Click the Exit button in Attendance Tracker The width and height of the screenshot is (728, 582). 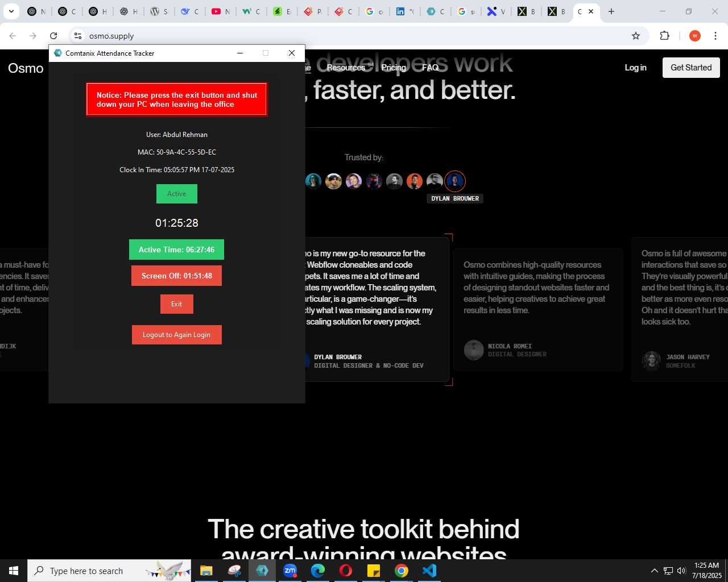[177, 304]
